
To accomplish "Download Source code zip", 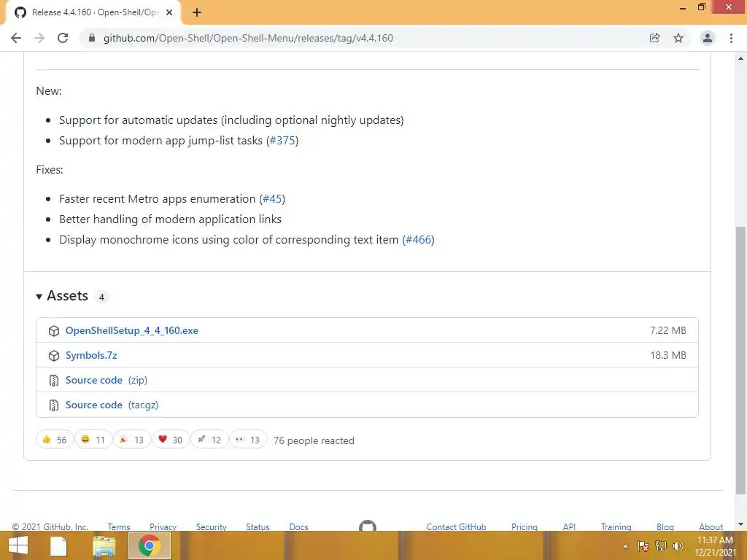I will (x=107, y=380).
